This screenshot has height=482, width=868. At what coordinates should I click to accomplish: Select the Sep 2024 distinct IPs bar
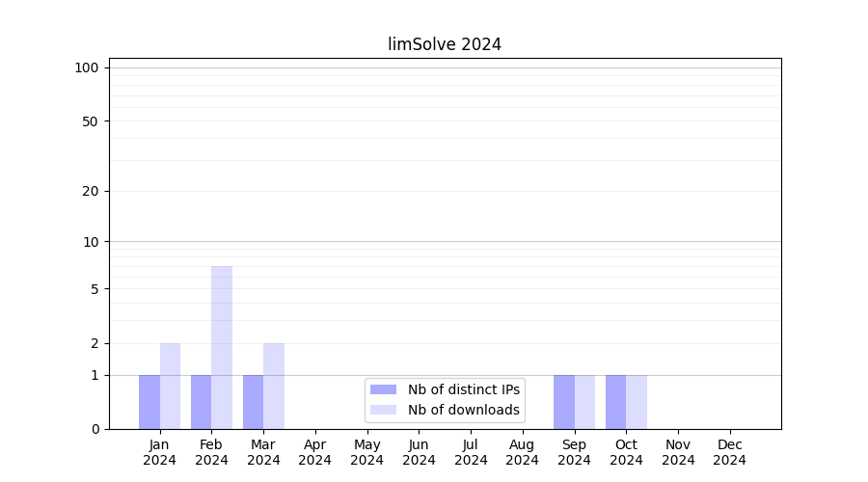[564, 402]
